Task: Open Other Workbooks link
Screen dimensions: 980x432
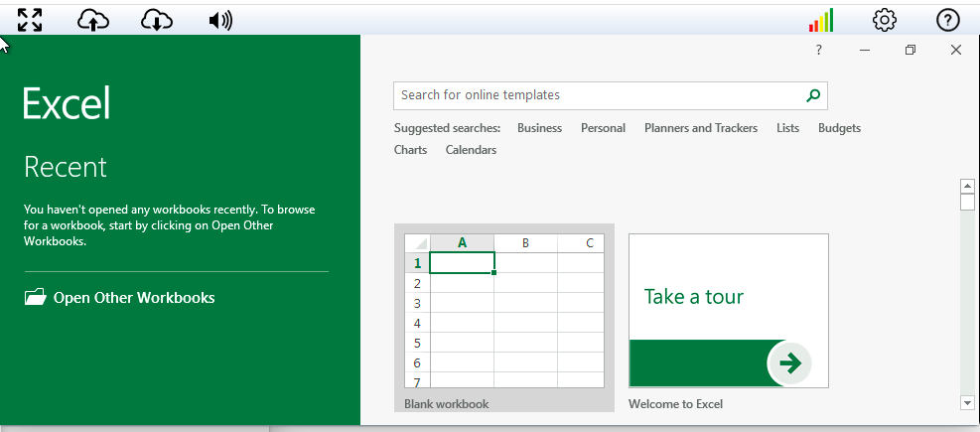Action: click(134, 298)
